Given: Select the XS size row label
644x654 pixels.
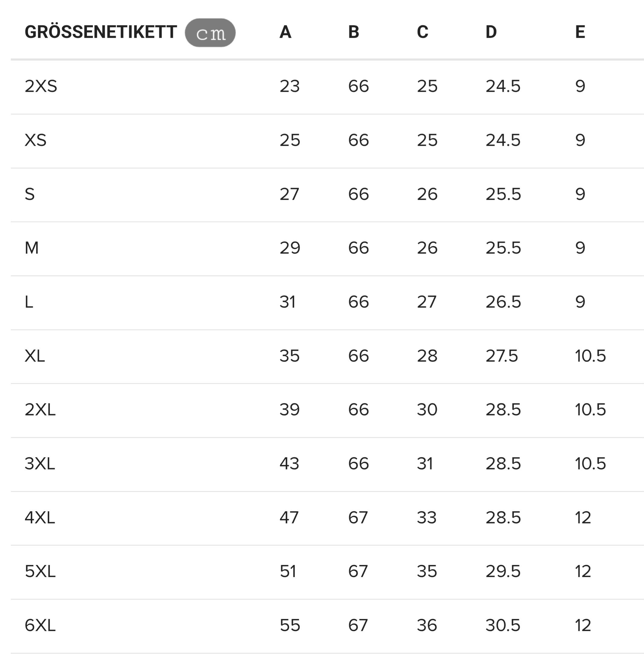Looking at the screenshot, I should tap(36, 140).
